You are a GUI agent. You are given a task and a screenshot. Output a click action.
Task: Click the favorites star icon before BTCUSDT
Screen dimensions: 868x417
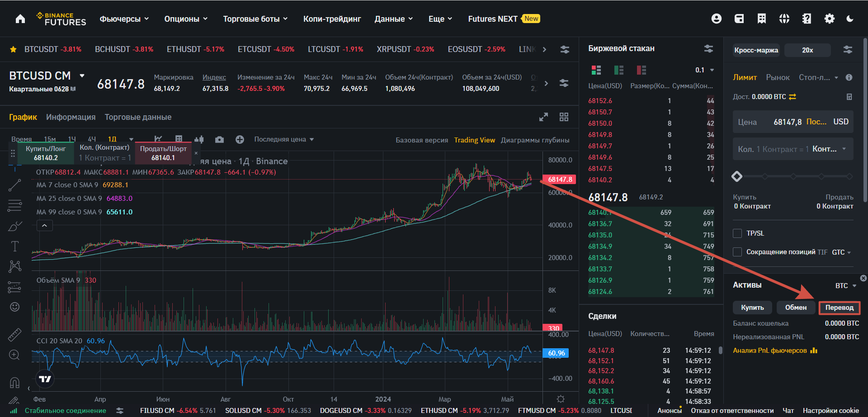[x=14, y=49]
